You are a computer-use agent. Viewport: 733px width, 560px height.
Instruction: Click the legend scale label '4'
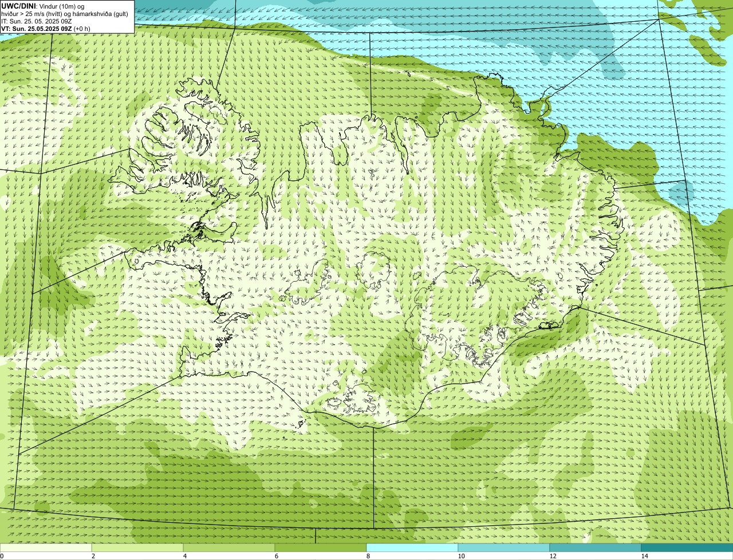click(x=184, y=556)
